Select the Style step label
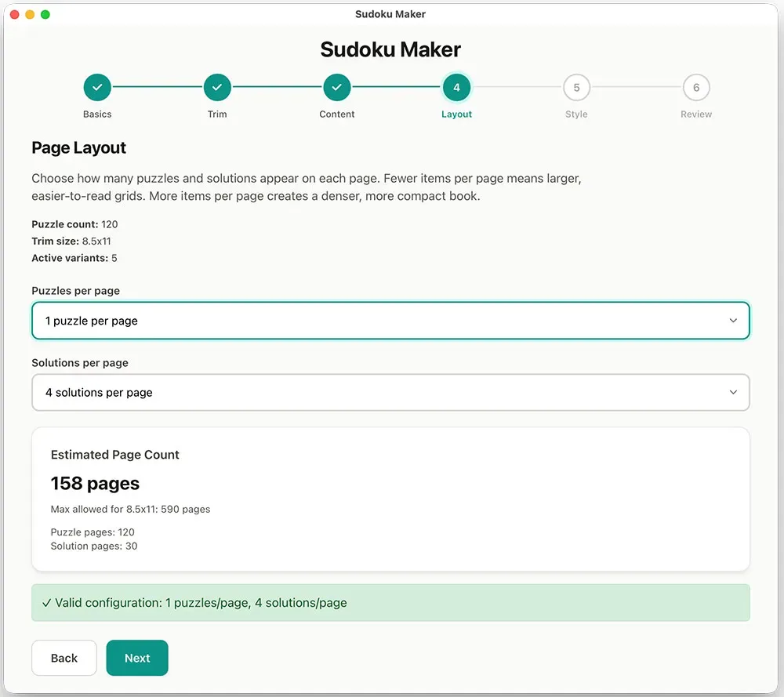This screenshot has width=784, height=697. click(576, 114)
